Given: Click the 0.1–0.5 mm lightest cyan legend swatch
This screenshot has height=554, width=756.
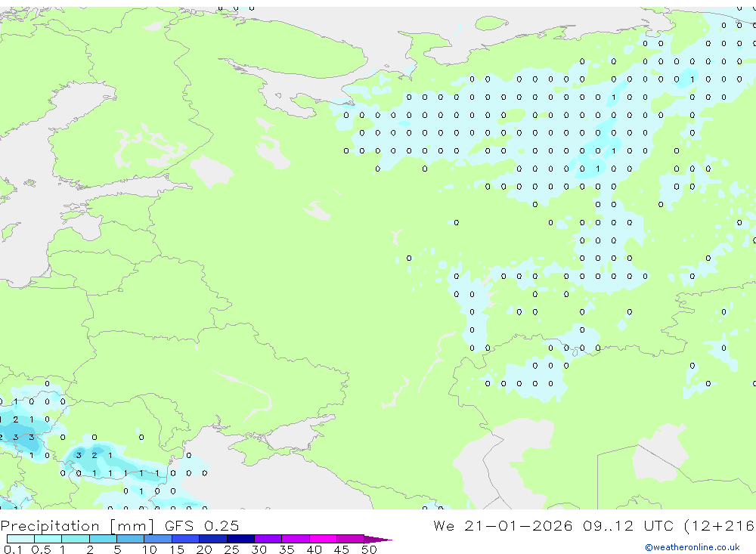Looking at the screenshot, I should click(20, 539).
